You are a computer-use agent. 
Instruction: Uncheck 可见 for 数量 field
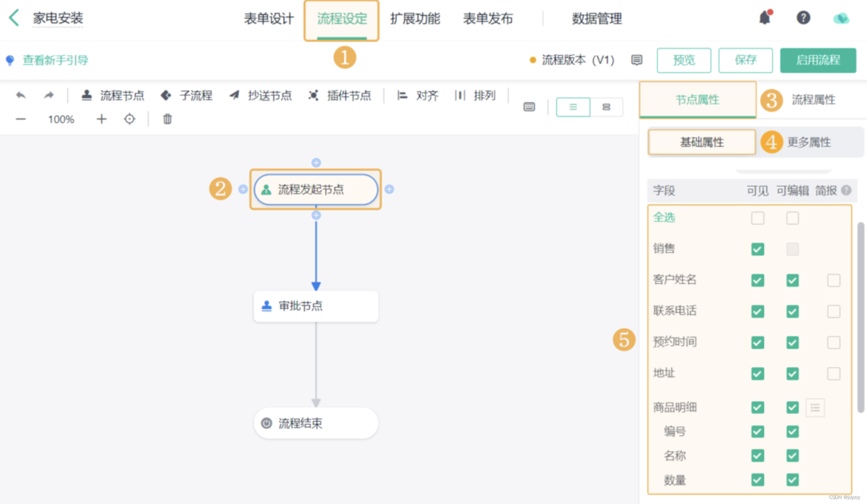point(758,480)
